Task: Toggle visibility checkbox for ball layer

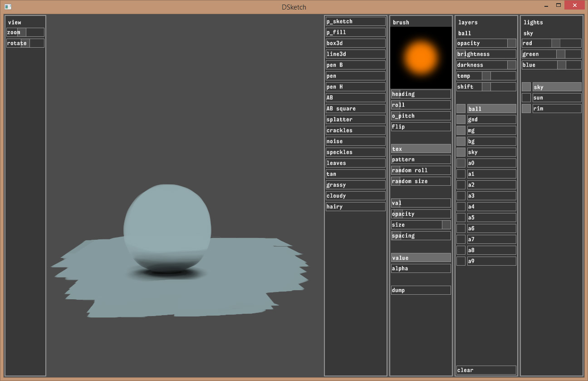Action: click(x=461, y=109)
